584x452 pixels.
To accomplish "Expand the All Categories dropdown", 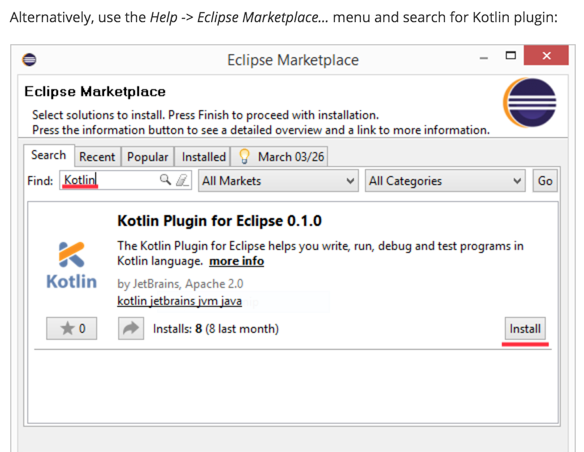I will click(x=445, y=181).
